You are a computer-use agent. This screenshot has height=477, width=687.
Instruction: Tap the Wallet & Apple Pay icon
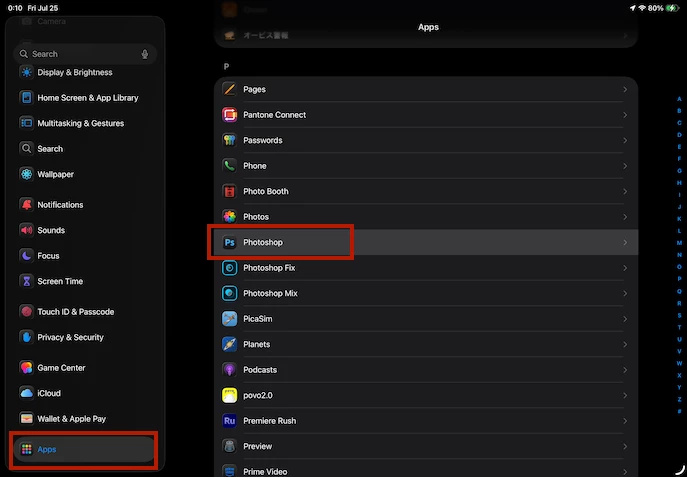27,419
